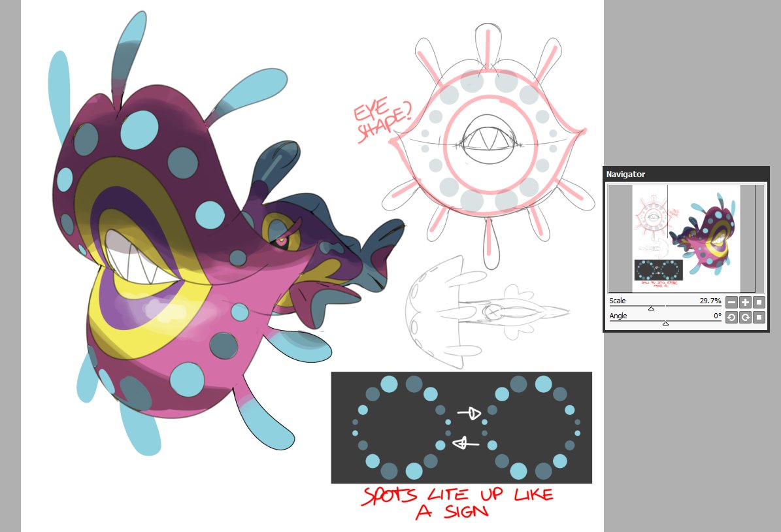This screenshot has width=781, height=532.
Task: Zoom in with the Scale plus button
Action: click(x=745, y=303)
